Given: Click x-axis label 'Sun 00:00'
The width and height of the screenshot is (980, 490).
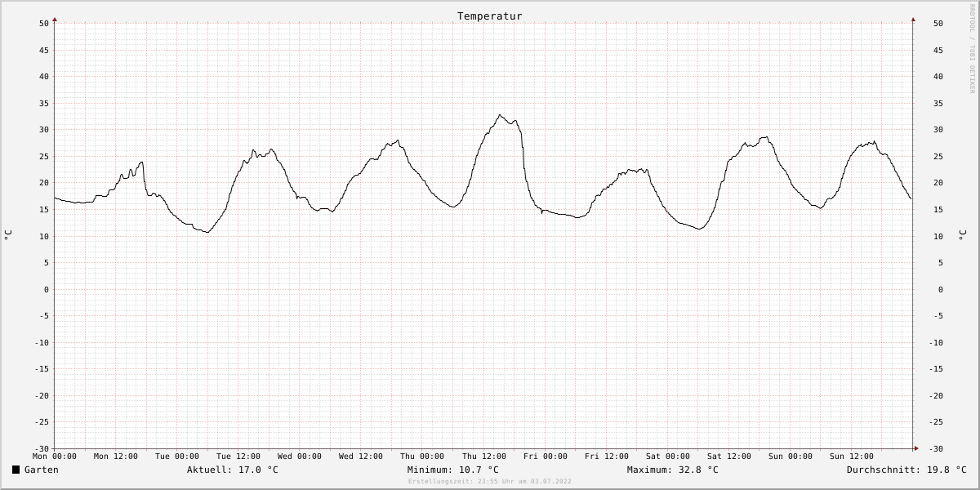Looking at the screenshot, I should click(791, 457).
